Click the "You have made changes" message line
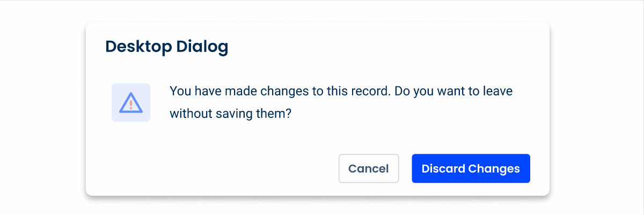644x215 pixels. tap(341, 91)
